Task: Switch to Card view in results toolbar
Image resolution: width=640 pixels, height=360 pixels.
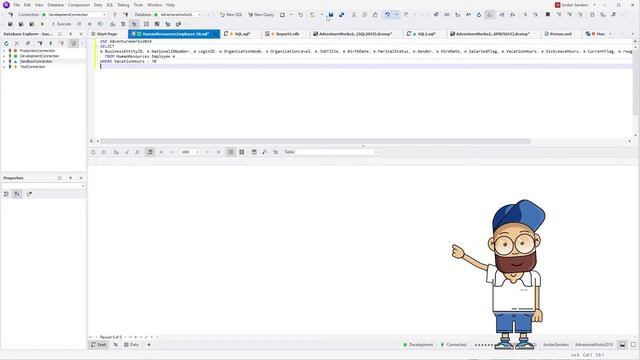Action: coord(242,152)
